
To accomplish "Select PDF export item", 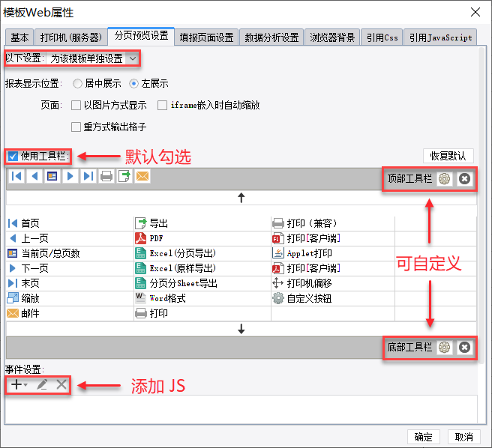I will [202, 238].
